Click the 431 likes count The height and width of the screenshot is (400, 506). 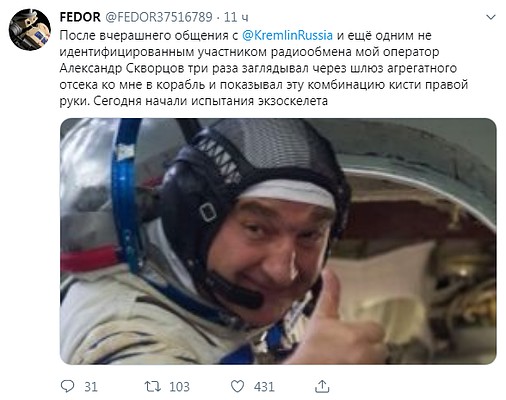click(264, 387)
